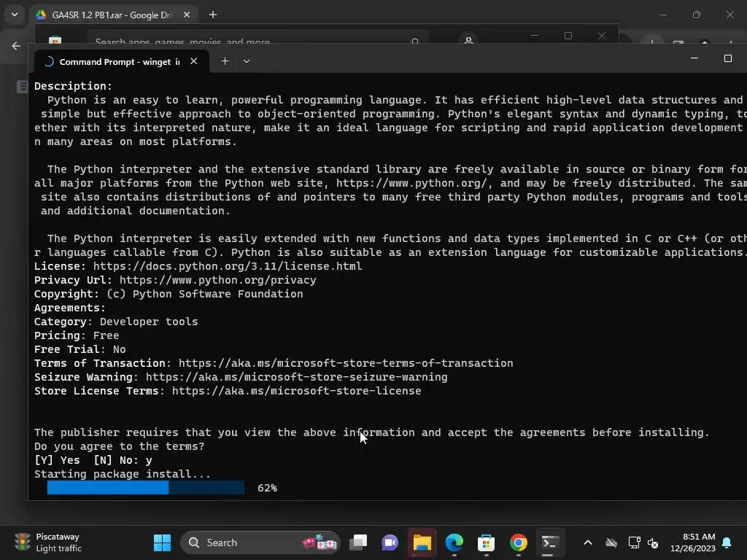Screen dimensions: 747x560
Task: Click 'Pricing: Free' line
Action: [77, 335]
